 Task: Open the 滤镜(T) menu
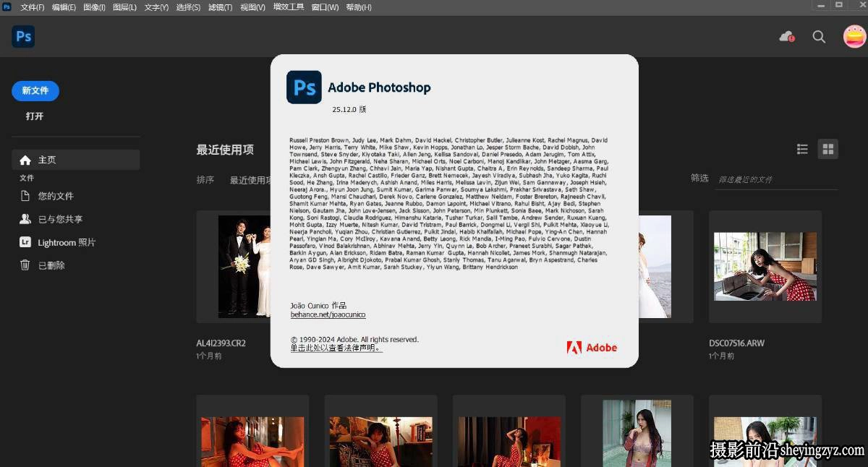[220, 7]
